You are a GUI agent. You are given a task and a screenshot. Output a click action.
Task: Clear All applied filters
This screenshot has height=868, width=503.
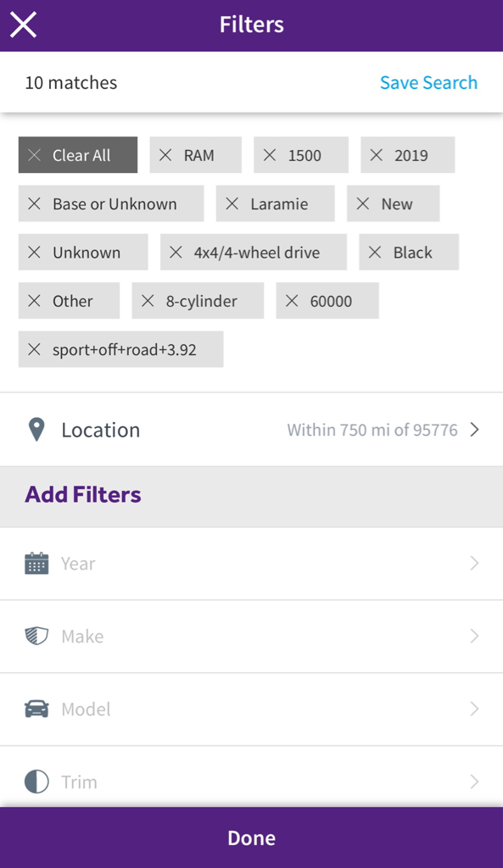click(x=78, y=155)
